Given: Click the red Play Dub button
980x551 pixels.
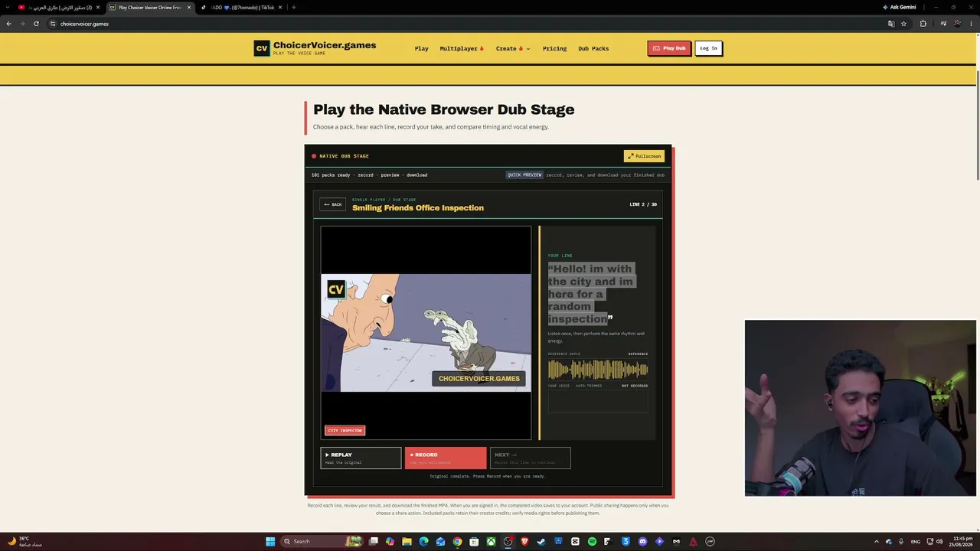Looking at the screenshot, I should point(669,48).
